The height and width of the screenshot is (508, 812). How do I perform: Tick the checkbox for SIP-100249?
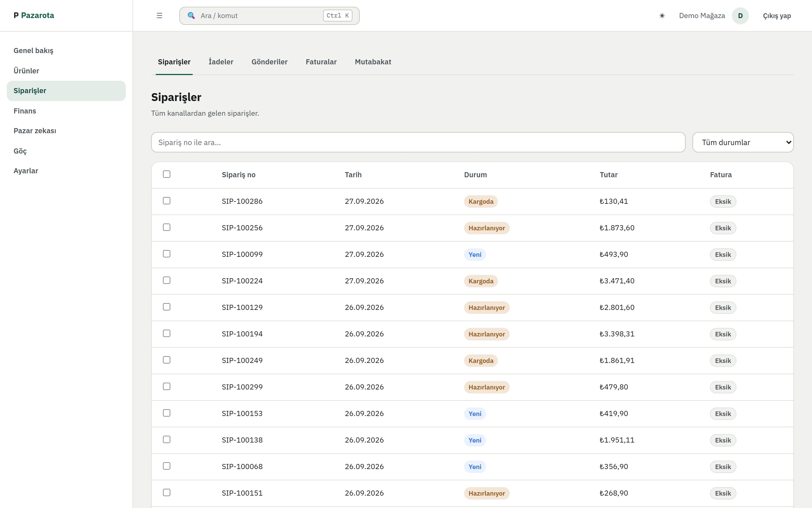[166, 360]
